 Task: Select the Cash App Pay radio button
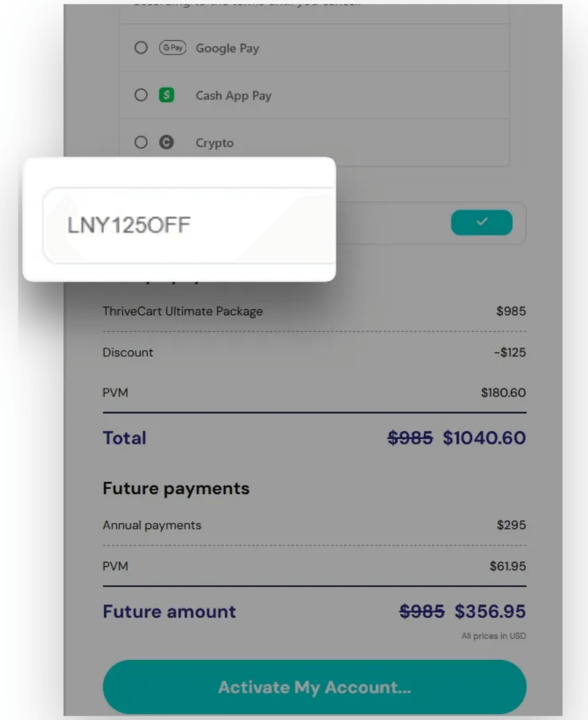click(141, 95)
